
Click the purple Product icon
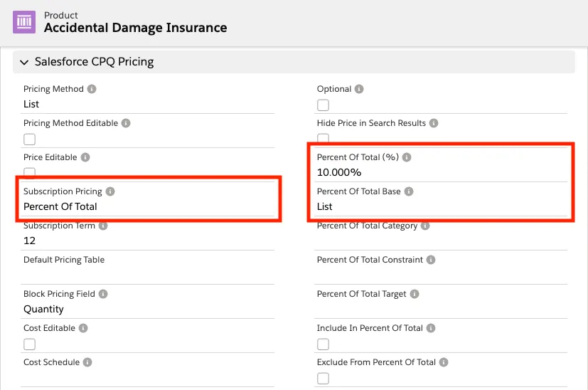click(x=24, y=22)
